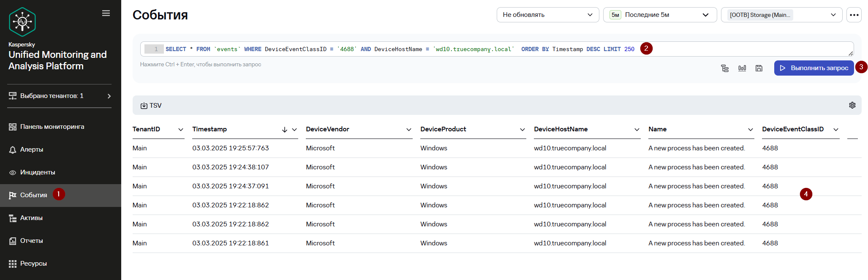Open the Активы section
Viewport: 868px width, 280px height.
[x=60, y=218]
